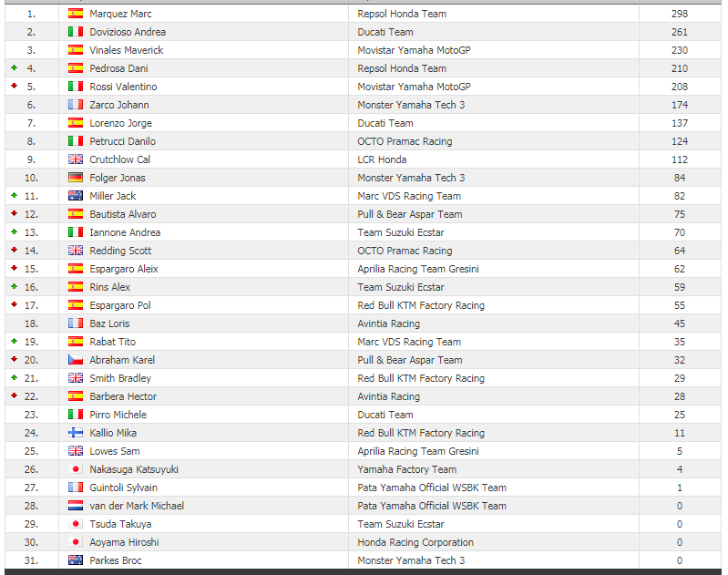Image resolution: width=728 pixels, height=575 pixels.
Task: Click the name Baz Loris
Action: pyautogui.click(x=109, y=323)
